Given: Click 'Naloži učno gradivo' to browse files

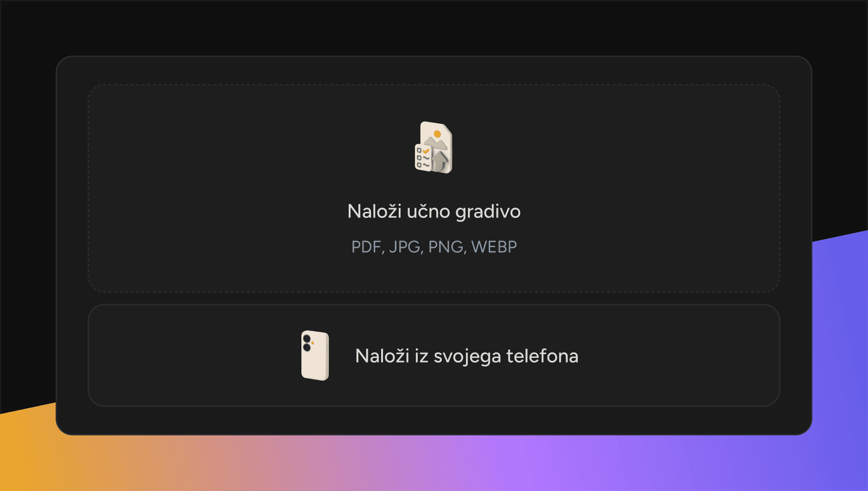Looking at the screenshot, I should click(x=434, y=211).
